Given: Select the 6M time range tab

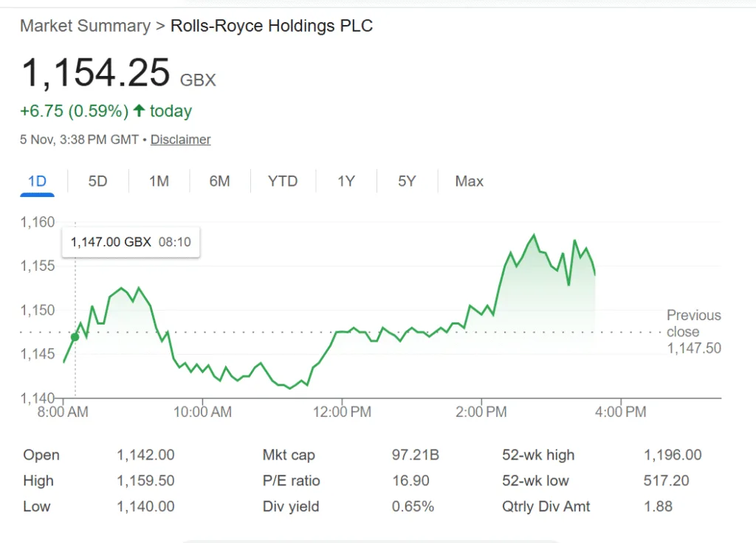Looking at the screenshot, I should (x=219, y=181).
